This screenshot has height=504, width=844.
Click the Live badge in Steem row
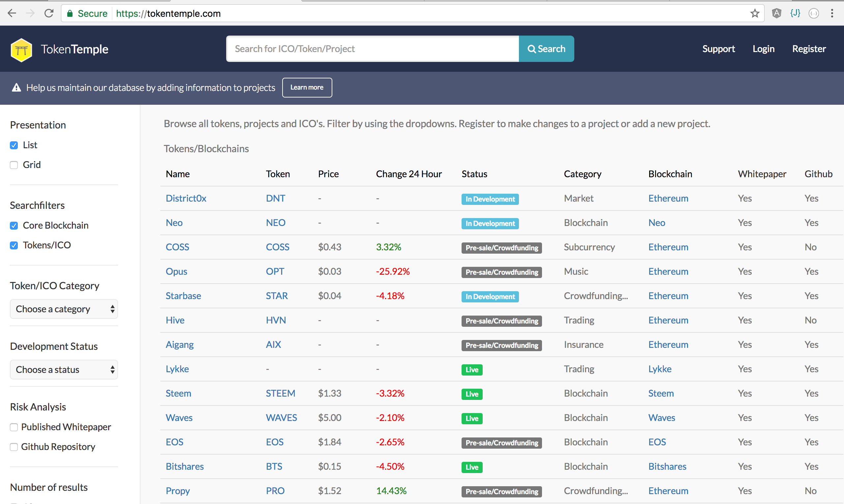[472, 394]
